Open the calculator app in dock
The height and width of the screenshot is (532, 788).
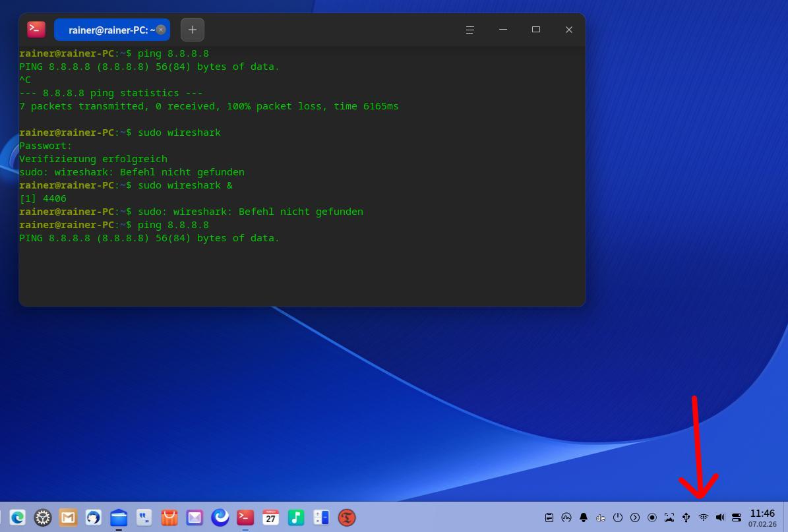(x=321, y=517)
